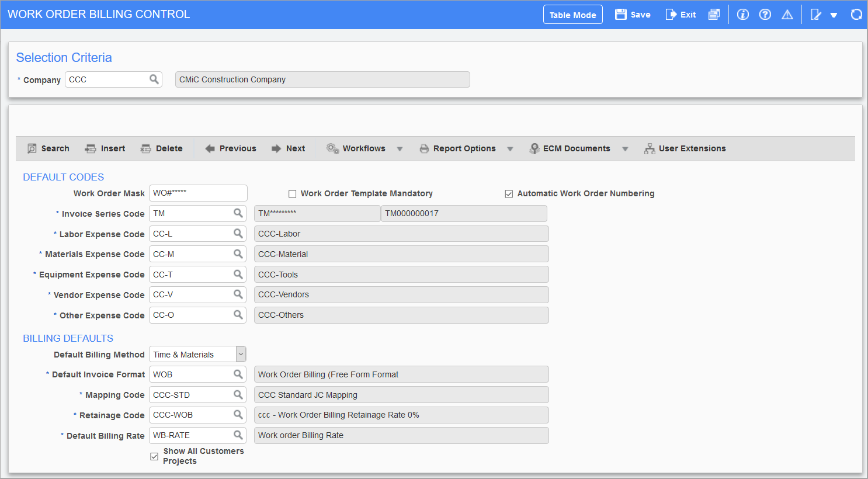The width and height of the screenshot is (868, 479).
Task: Enable Work Order Template Mandatory checkbox
Action: pyautogui.click(x=293, y=194)
